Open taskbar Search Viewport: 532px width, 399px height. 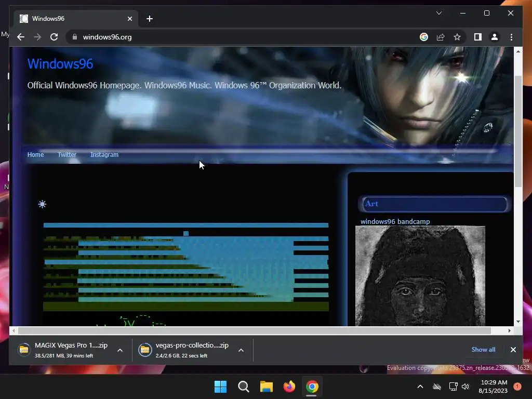tap(243, 387)
